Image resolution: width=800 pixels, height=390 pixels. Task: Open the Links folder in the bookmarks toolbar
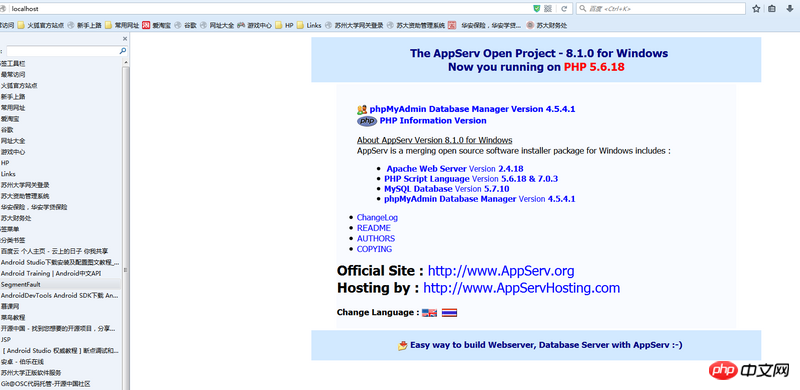pos(310,25)
